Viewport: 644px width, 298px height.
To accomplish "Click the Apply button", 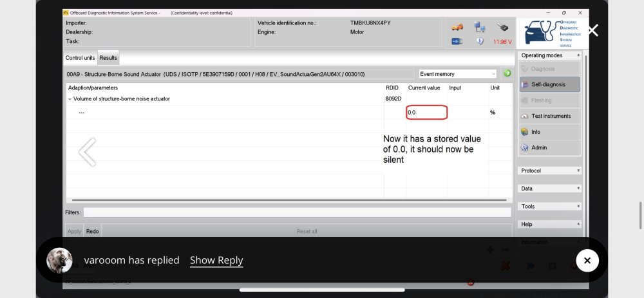I will [x=74, y=232].
